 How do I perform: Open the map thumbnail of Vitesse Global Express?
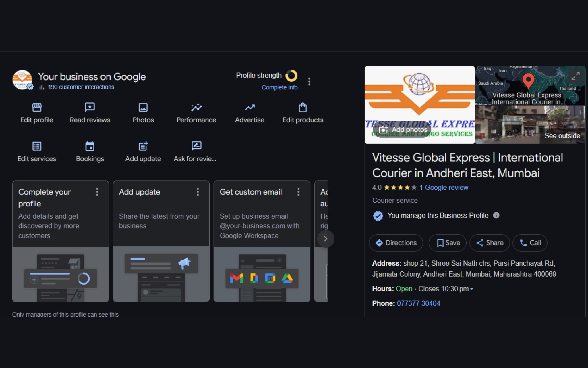[530, 85]
